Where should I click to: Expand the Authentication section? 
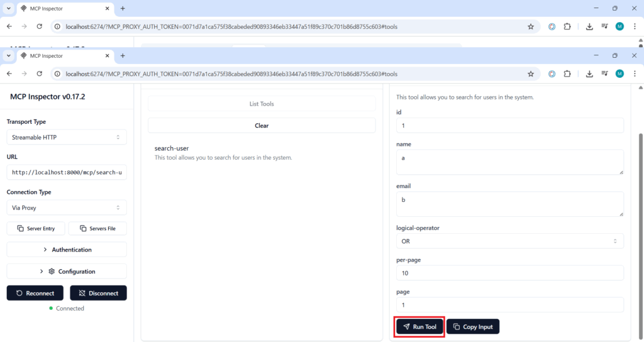click(67, 250)
